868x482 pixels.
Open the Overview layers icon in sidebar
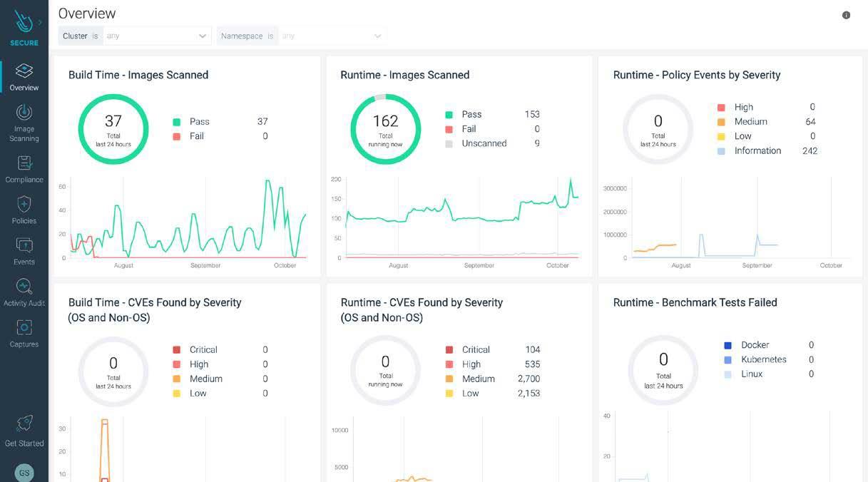[x=24, y=71]
